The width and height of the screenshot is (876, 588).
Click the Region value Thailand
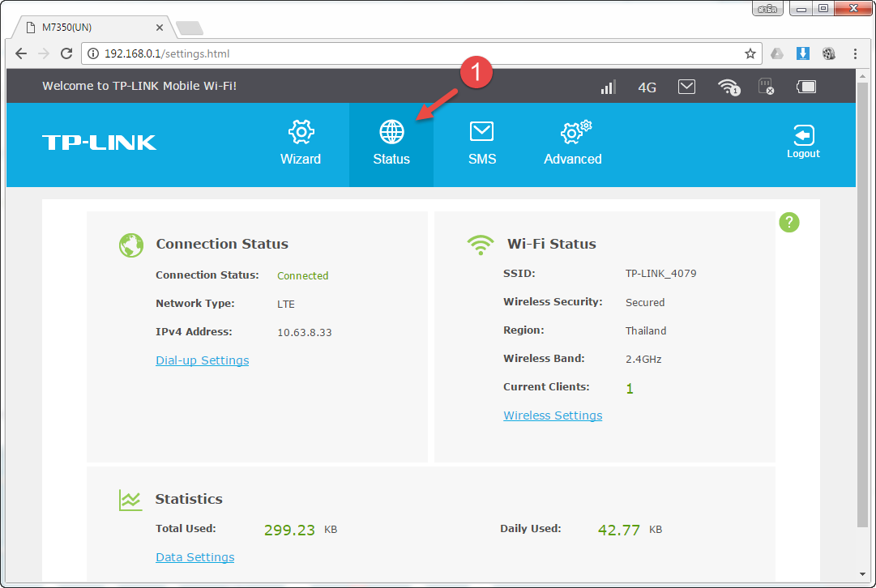click(646, 330)
